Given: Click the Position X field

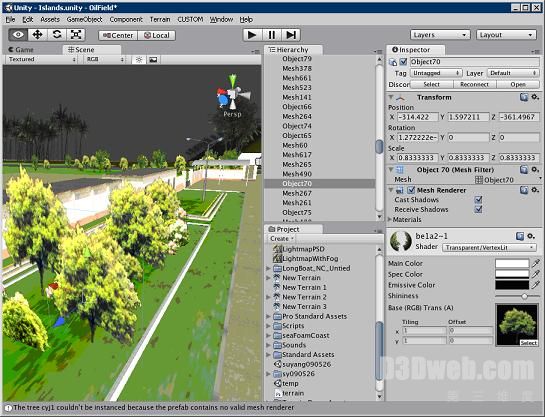Looking at the screenshot, I should (x=417, y=117).
